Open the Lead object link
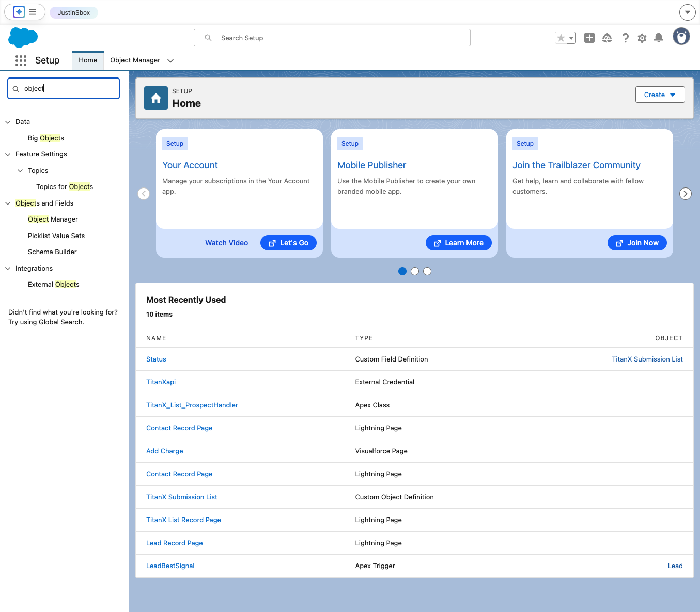The width and height of the screenshot is (700, 612). [675, 566]
